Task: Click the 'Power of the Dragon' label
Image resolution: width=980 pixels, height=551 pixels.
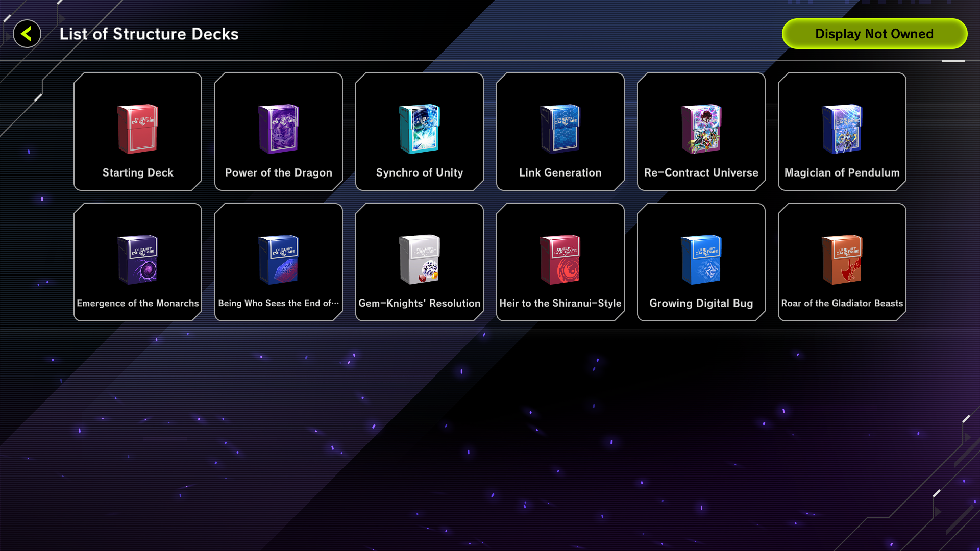Action: point(279,173)
